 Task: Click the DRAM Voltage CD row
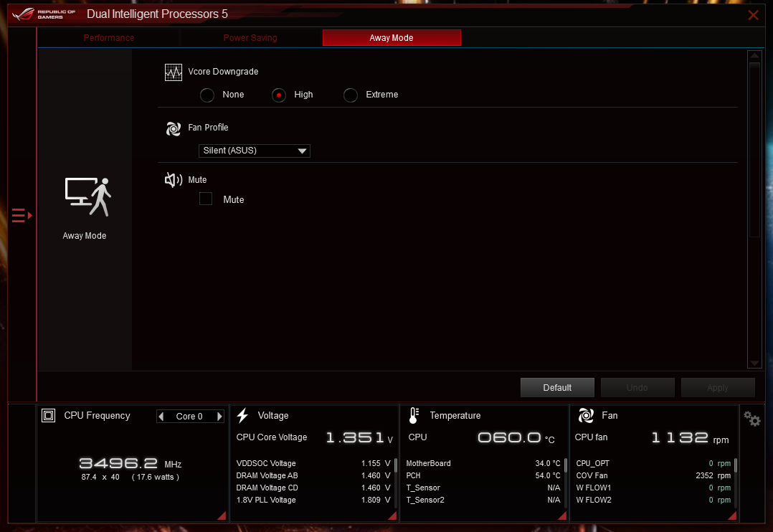pyautogui.click(x=313, y=488)
